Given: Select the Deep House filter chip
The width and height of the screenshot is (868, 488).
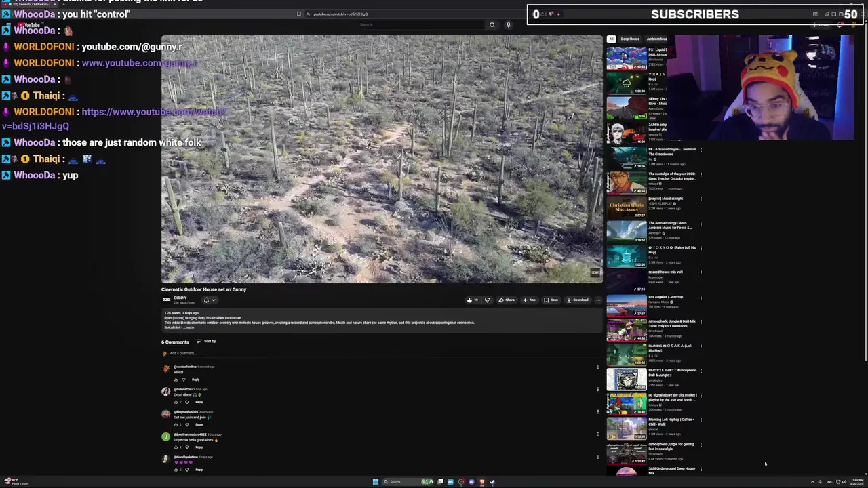Looking at the screenshot, I should 630,39.
